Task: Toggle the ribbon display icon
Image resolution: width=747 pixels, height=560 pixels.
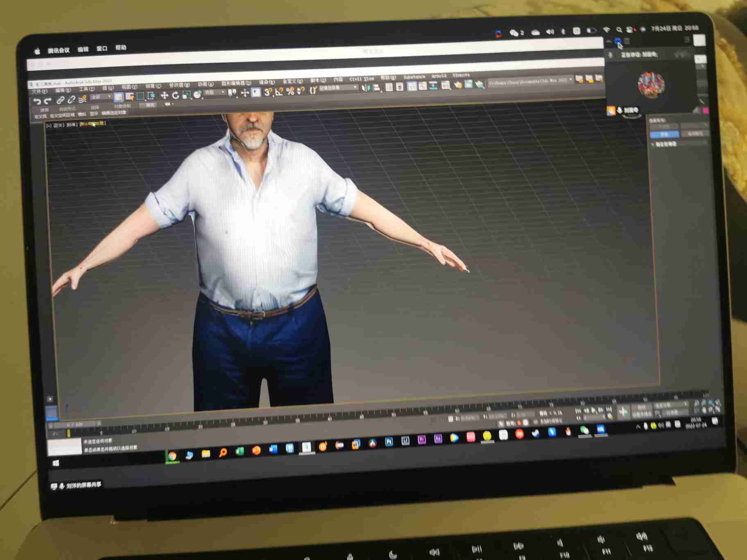Action: [x=412, y=87]
